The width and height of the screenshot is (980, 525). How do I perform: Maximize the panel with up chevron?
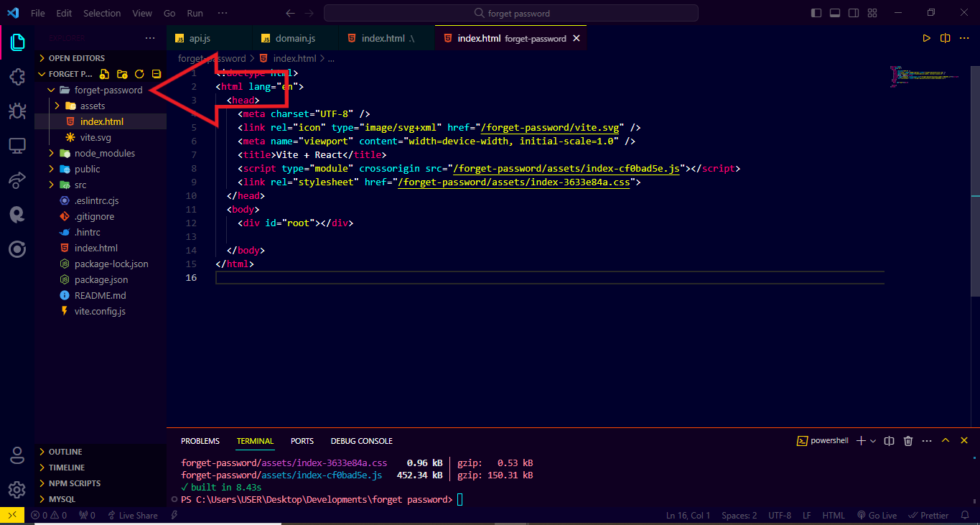click(x=946, y=441)
